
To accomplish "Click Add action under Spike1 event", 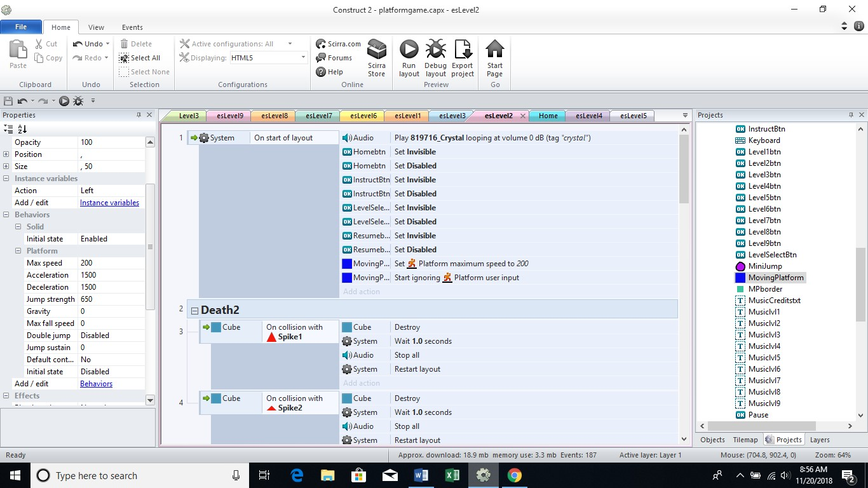I will pos(362,383).
